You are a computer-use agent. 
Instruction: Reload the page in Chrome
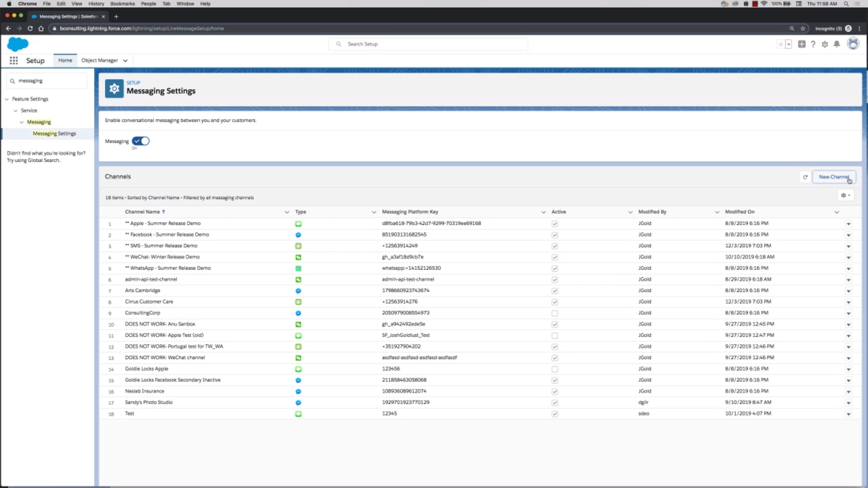pos(30,28)
